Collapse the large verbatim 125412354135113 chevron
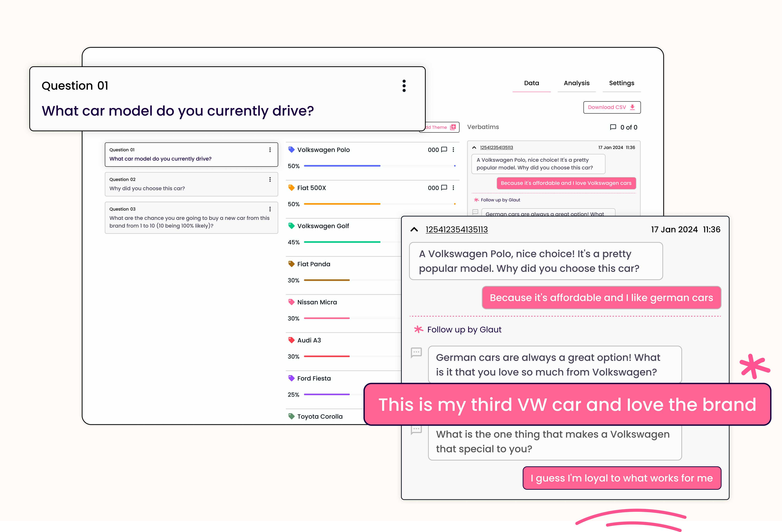 tap(414, 229)
